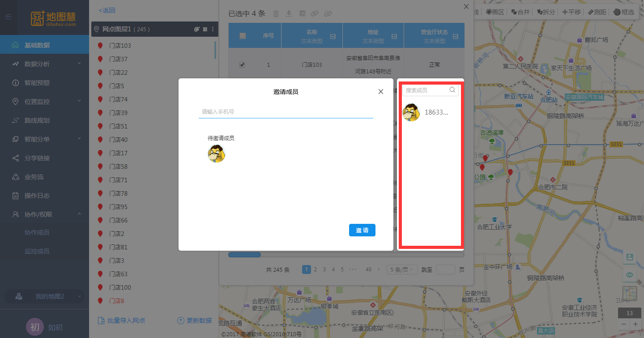Viewport: 644px width, 338px height.
Task: Open 业务流 in the sidebar
Action: (x=44, y=177)
